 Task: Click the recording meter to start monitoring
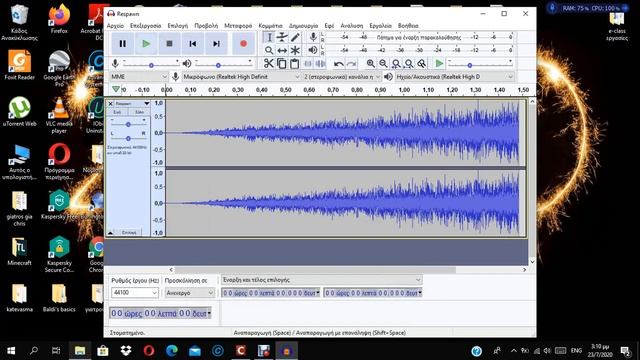(x=418, y=37)
